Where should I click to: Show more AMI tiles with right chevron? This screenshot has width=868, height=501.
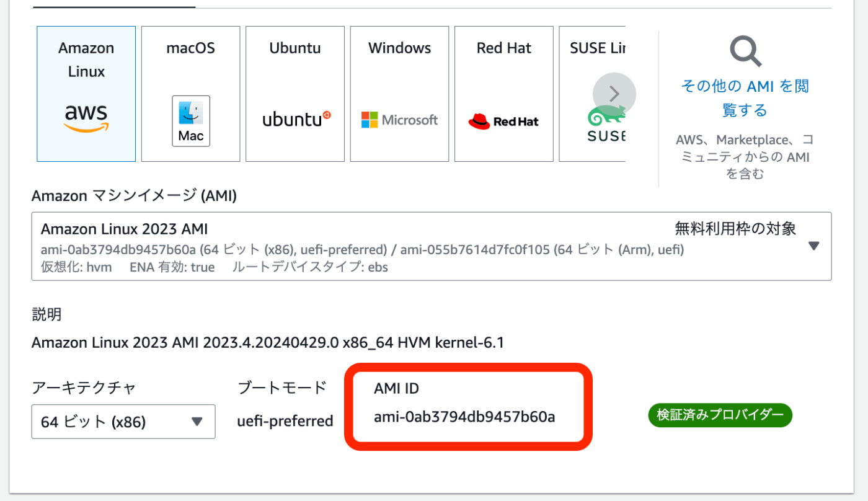click(614, 94)
